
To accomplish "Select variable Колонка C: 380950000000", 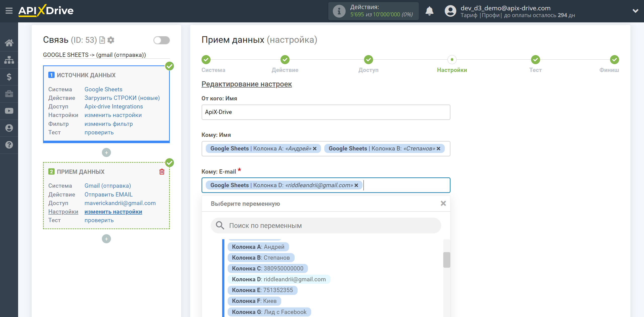I will [x=268, y=268].
